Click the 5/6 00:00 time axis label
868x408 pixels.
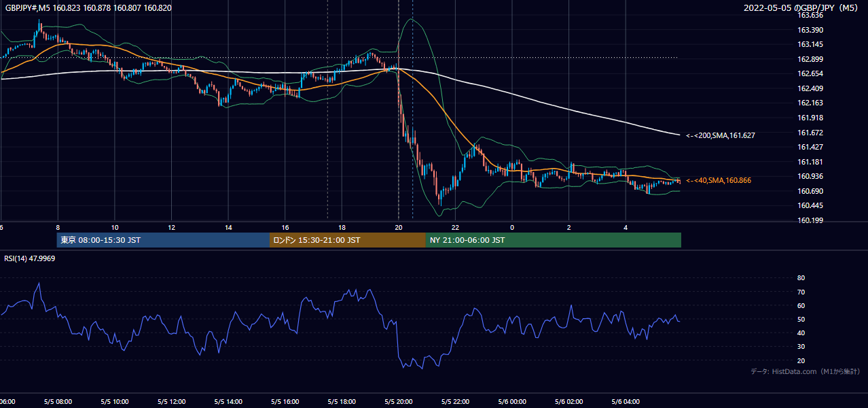coord(512,402)
